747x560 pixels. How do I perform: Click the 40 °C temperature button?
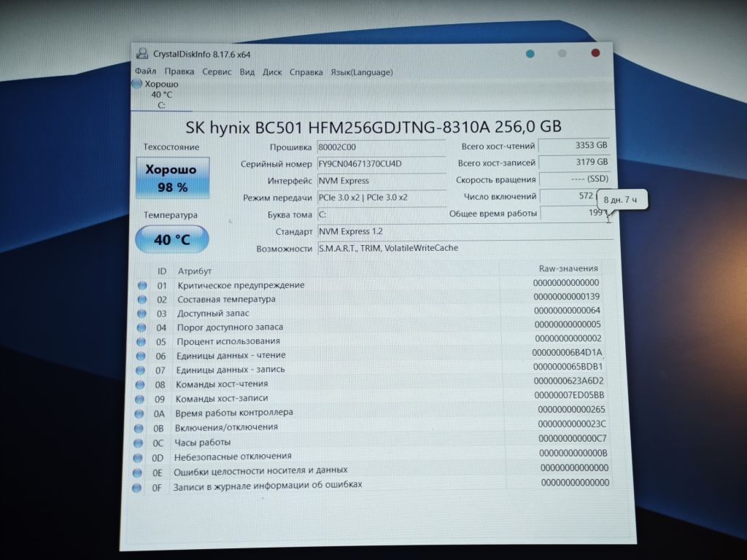(172, 239)
